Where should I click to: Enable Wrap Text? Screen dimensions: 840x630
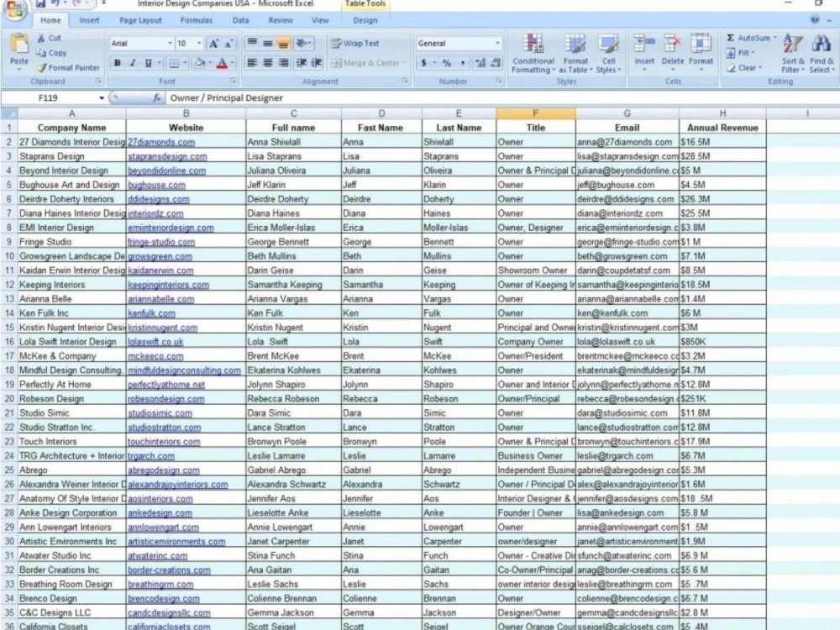(x=354, y=44)
